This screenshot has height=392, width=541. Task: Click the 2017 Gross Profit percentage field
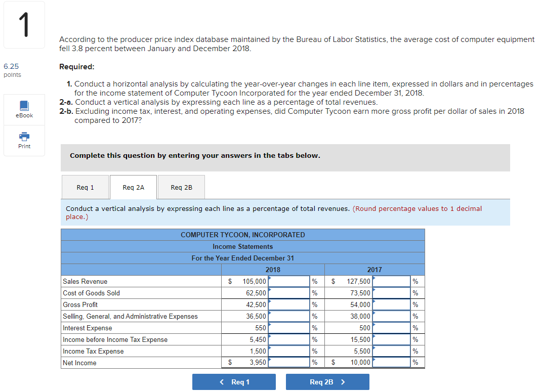coord(392,304)
